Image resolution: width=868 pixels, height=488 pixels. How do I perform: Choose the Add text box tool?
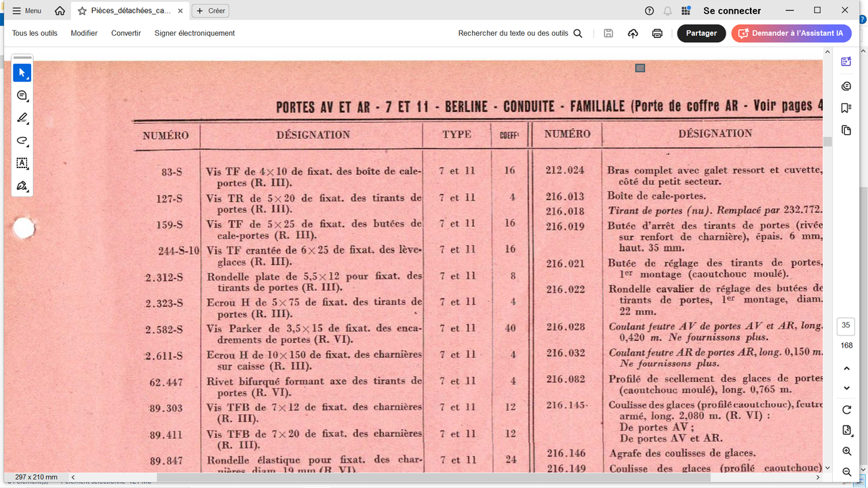22,163
